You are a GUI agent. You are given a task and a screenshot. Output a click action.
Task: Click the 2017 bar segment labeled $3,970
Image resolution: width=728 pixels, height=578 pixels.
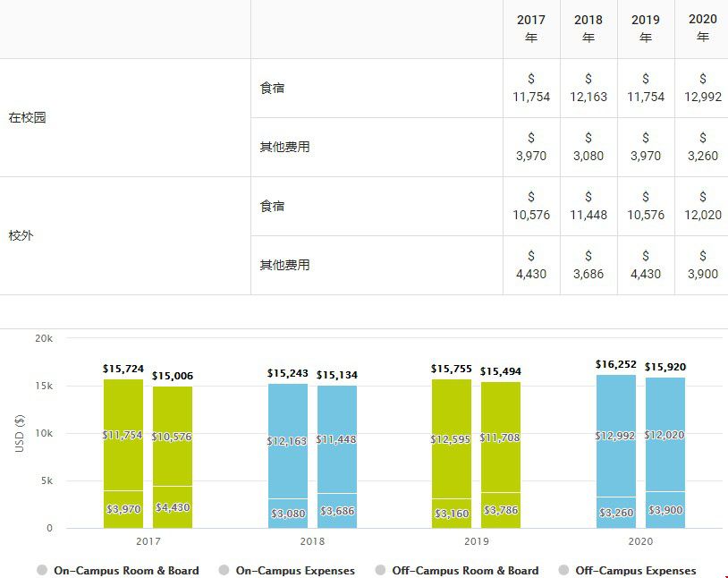(x=123, y=509)
